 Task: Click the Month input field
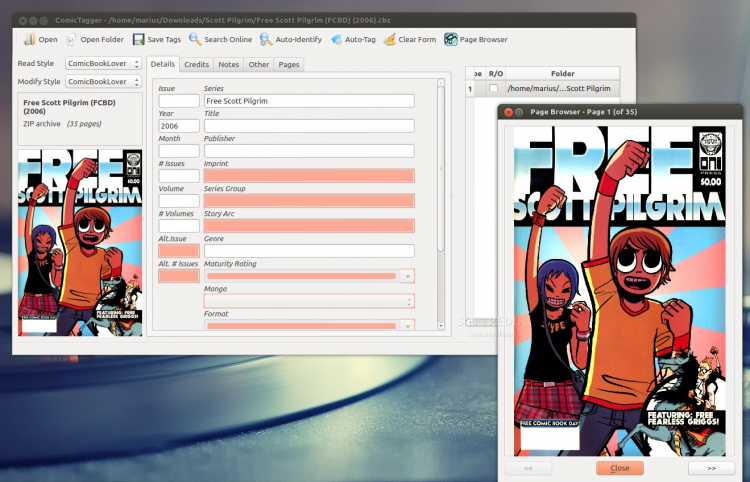[179, 151]
